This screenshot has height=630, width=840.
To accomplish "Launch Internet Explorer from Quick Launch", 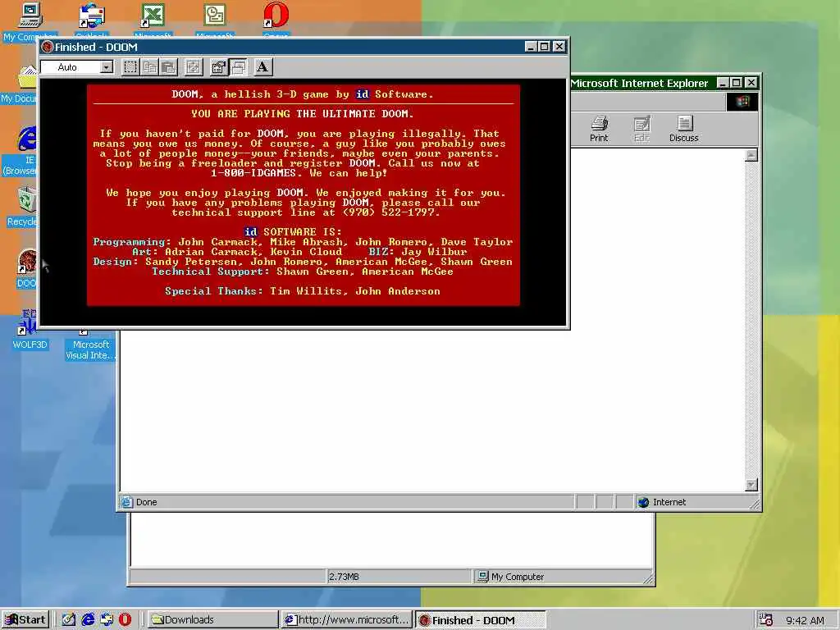I will click(88, 620).
